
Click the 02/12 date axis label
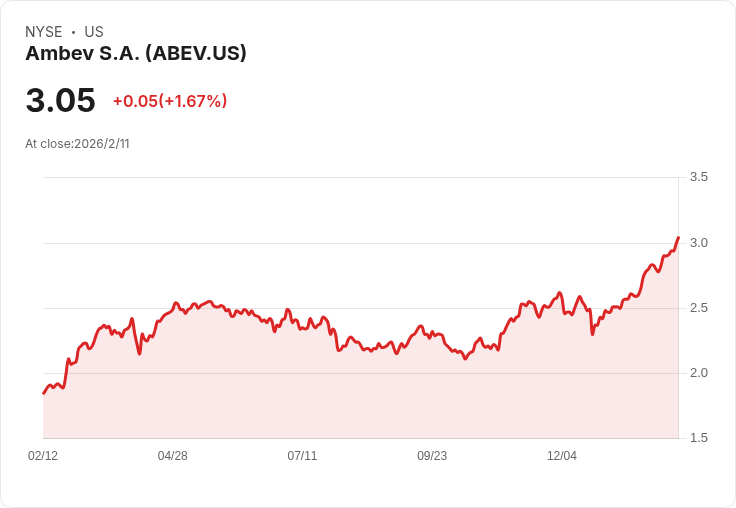pyautogui.click(x=43, y=456)
